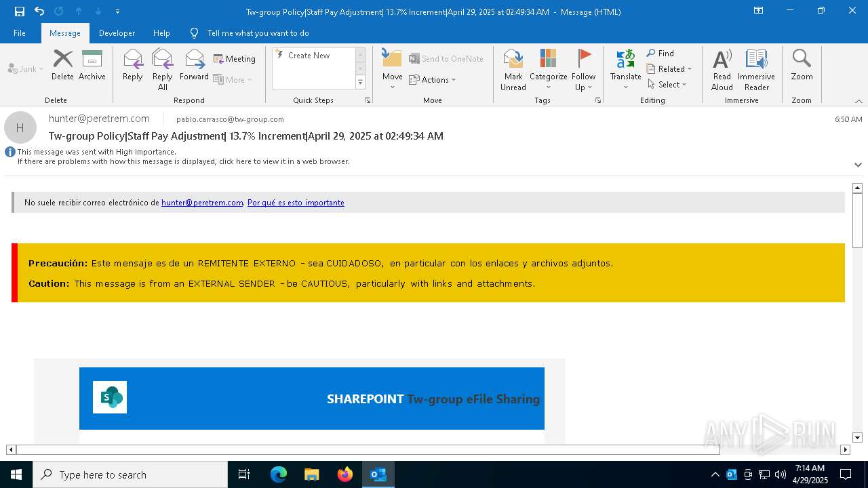Click the Zoom magnifier
This screenshot has width=868, height=488.
point(802,65)
